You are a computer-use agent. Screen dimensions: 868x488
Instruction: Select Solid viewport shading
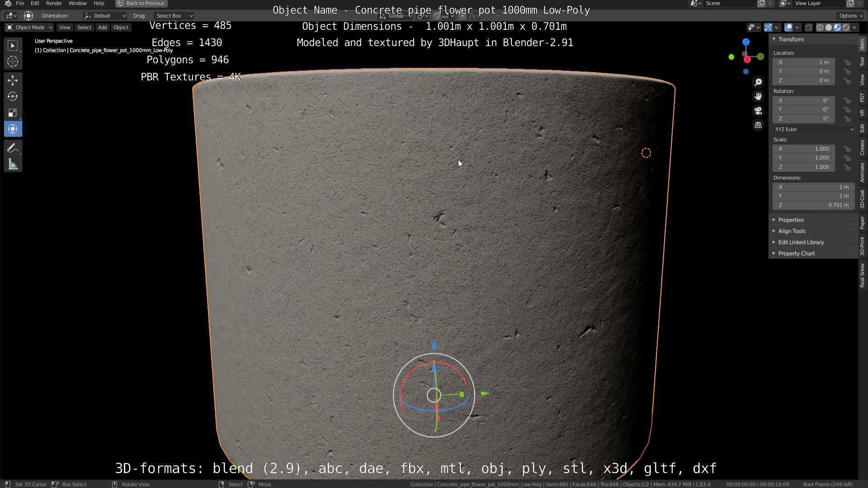tap(829, 28)
